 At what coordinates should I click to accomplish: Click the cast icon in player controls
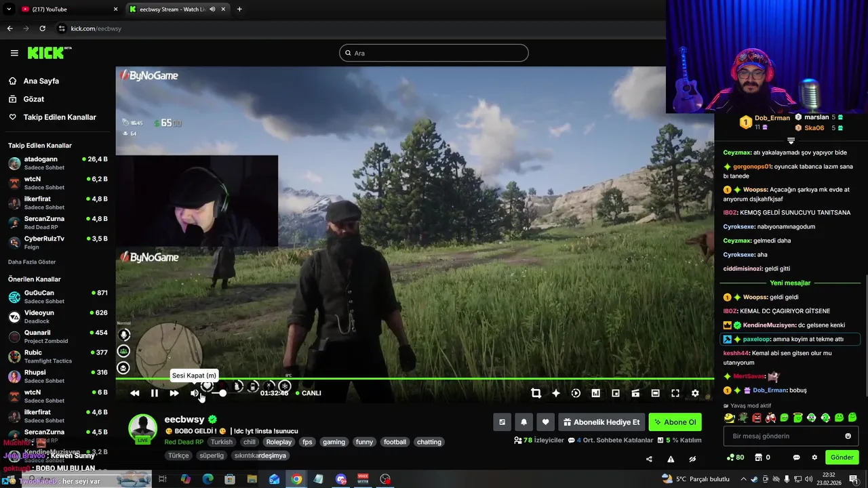point(635,393)
